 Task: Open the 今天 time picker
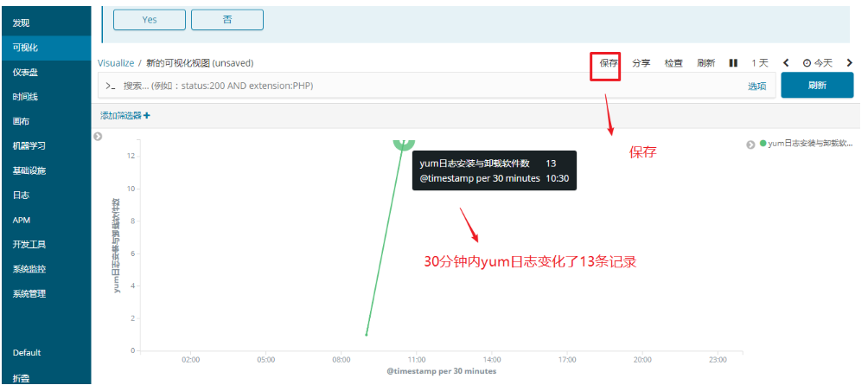point(818,63)
